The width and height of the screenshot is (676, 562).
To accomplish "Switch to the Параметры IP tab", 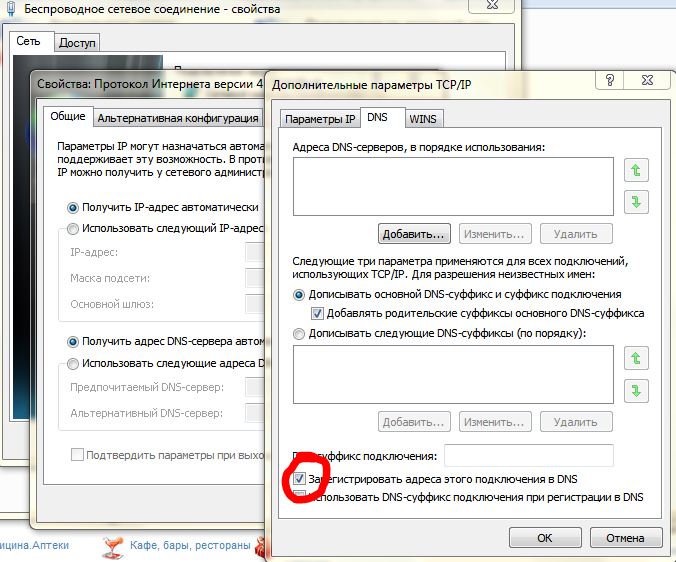I will click(x=320, y=119).
